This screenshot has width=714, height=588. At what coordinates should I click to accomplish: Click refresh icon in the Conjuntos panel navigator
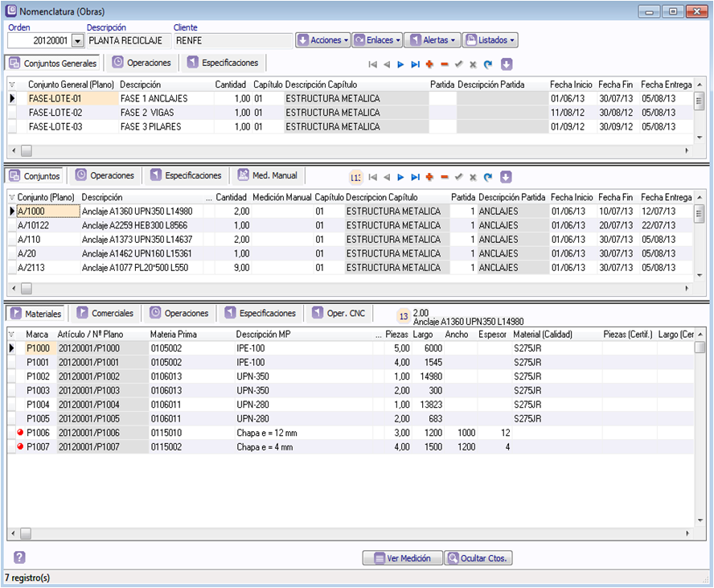pos(488,177)
